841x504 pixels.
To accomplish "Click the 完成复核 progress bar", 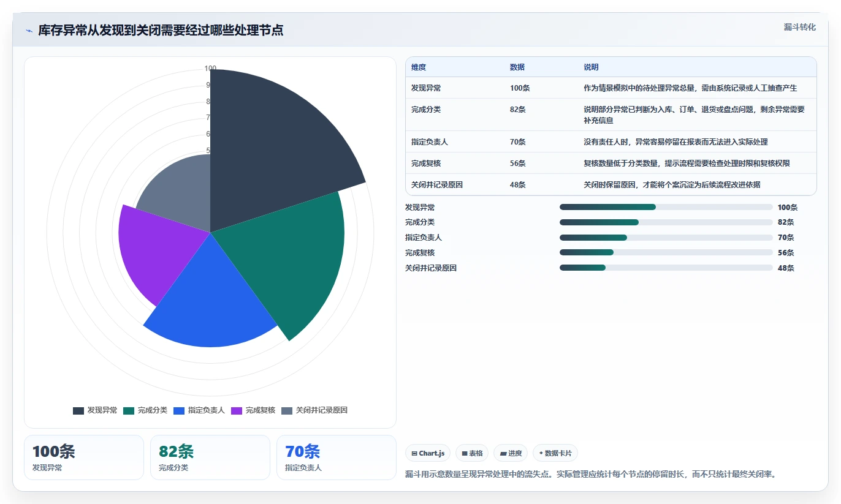I will click(x=666, y=252).
